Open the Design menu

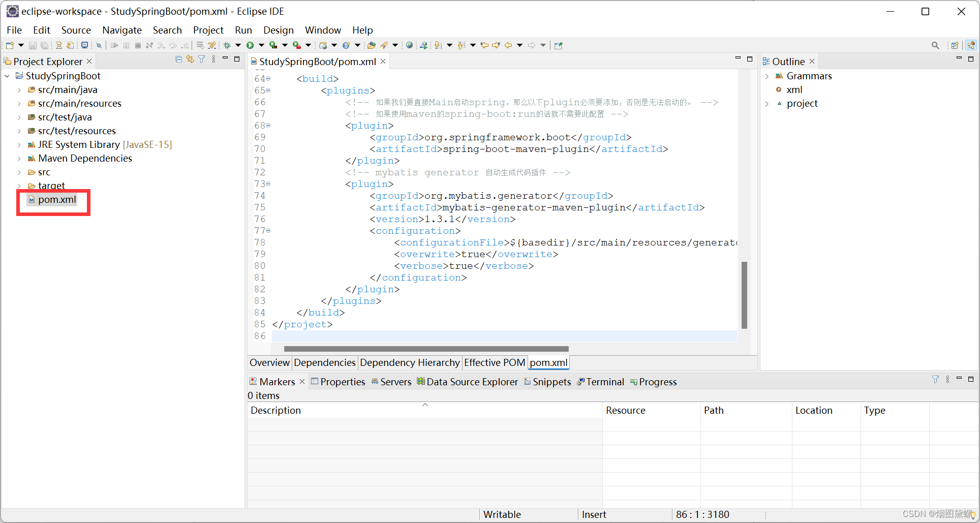[x=279, y=30]
